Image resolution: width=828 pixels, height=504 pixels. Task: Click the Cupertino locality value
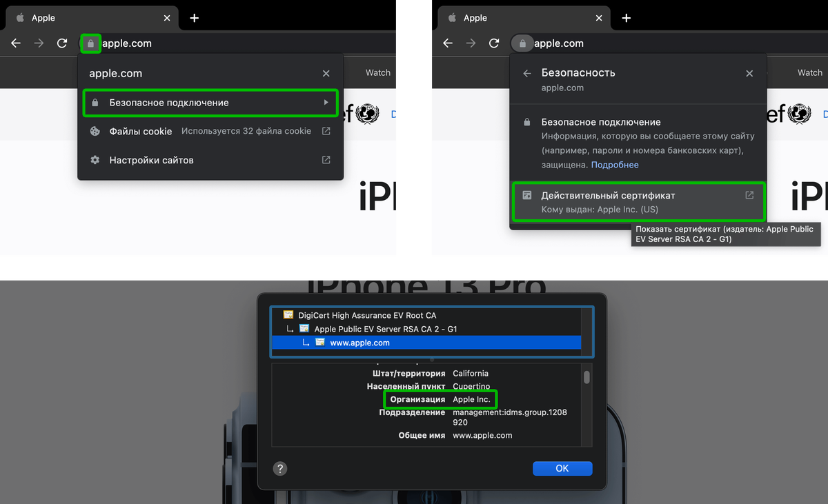point(471,386)
